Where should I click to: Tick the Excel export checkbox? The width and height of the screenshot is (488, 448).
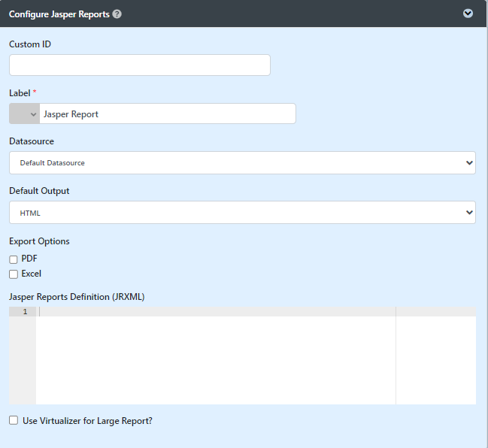(14, 274)
